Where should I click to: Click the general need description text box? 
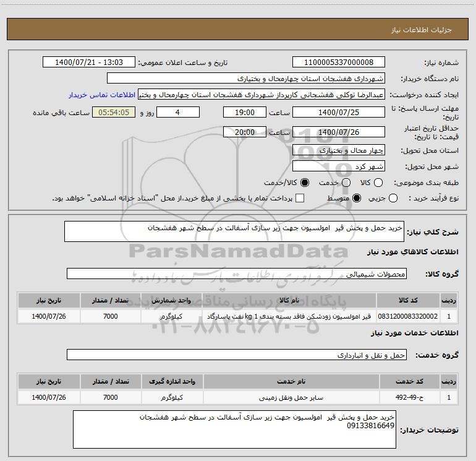click(x=234, y=231)
